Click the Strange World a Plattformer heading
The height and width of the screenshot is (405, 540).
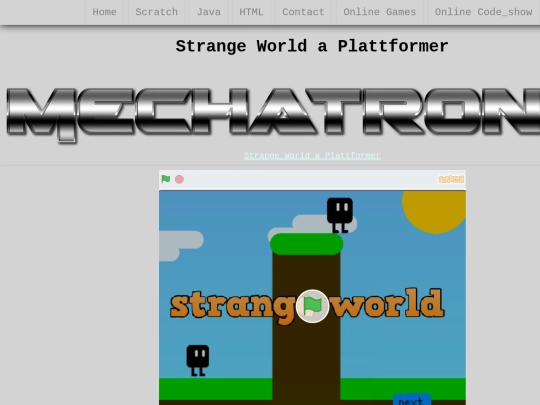[312, 46]
